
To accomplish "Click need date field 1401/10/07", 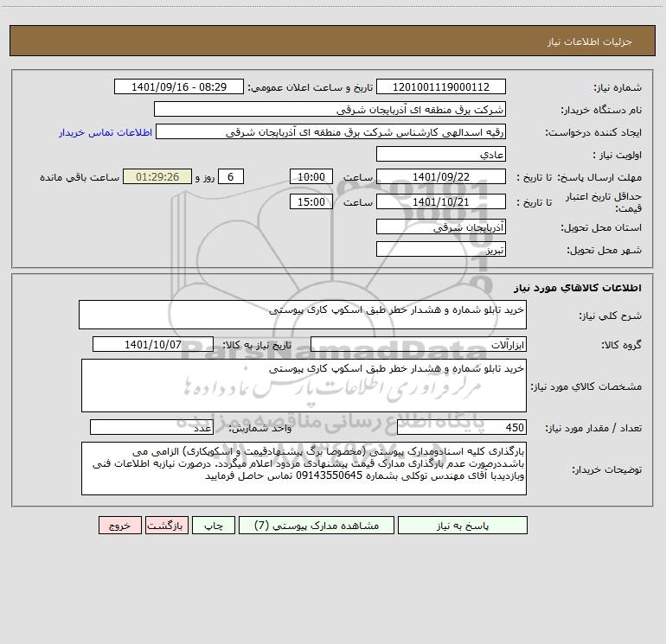I will coord(153,344).
